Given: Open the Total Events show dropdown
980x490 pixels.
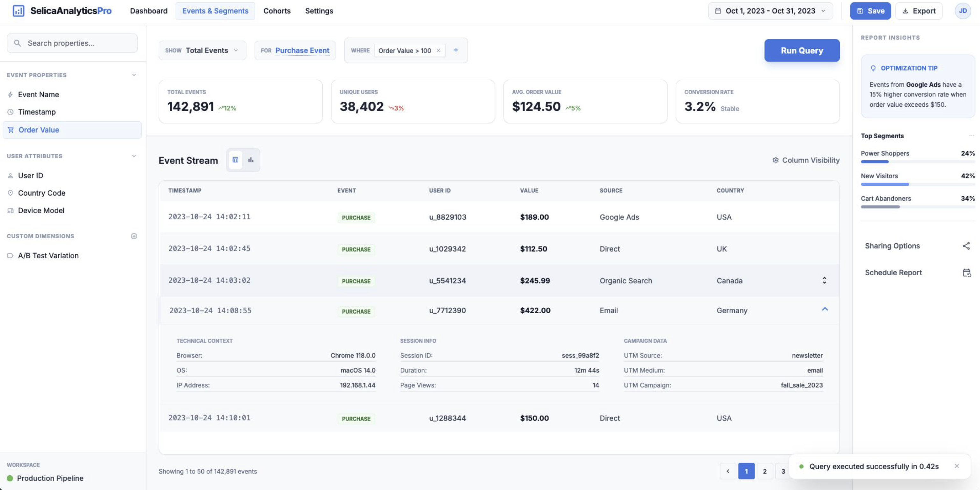Looking at the screenshot, I should 202,50.
